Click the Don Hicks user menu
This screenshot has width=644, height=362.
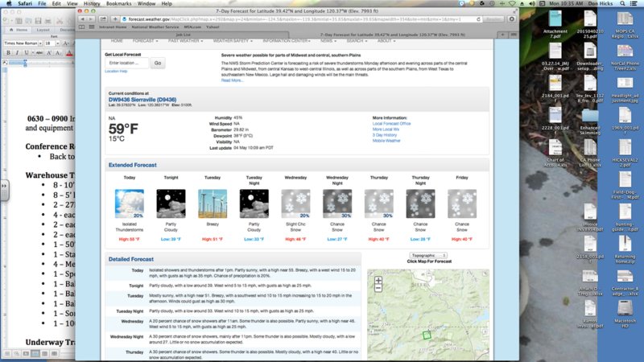tap(600, 3)
